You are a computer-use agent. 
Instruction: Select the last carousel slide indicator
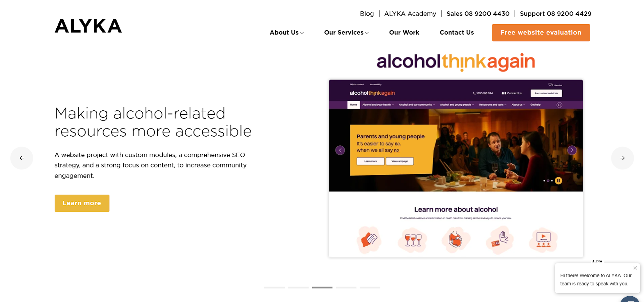370,288
